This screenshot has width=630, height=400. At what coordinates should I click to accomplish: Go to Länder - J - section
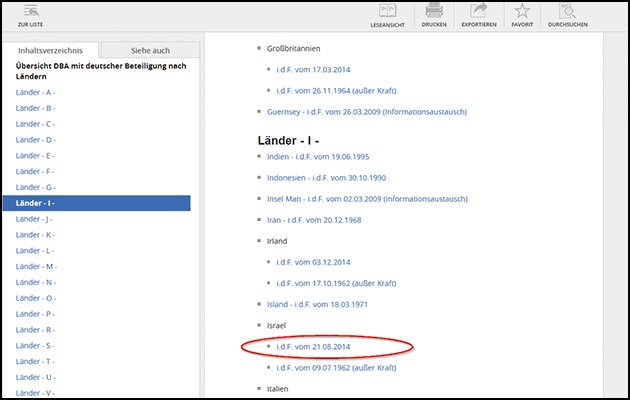tap(35, 219)
